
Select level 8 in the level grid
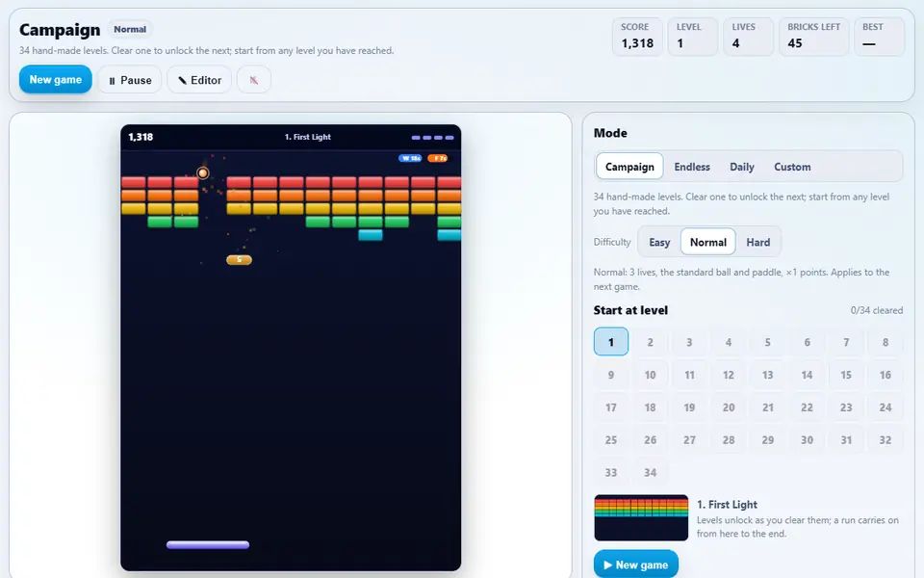[885, 342]
